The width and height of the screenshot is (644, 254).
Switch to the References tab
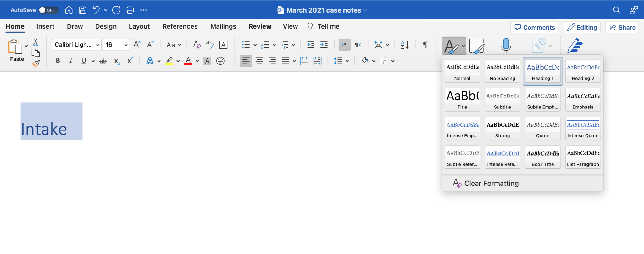pyautogui.click(x=180, y=26)
